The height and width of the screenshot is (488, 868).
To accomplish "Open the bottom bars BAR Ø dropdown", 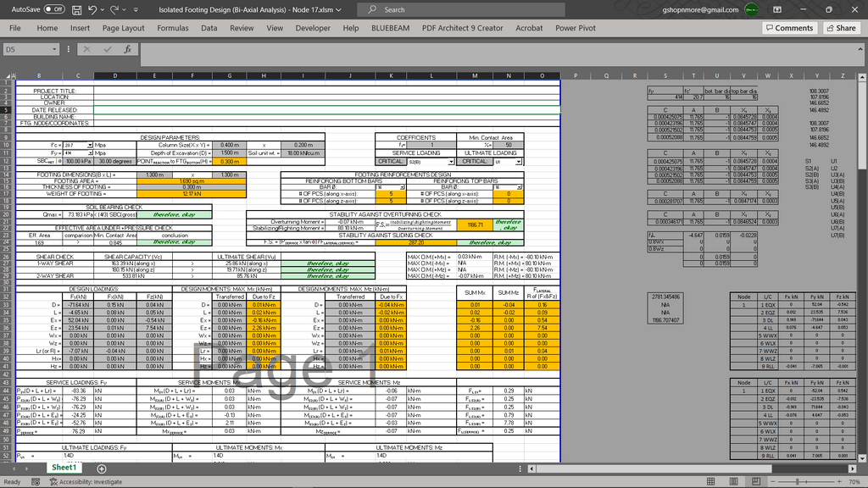I will click(403, 187).
